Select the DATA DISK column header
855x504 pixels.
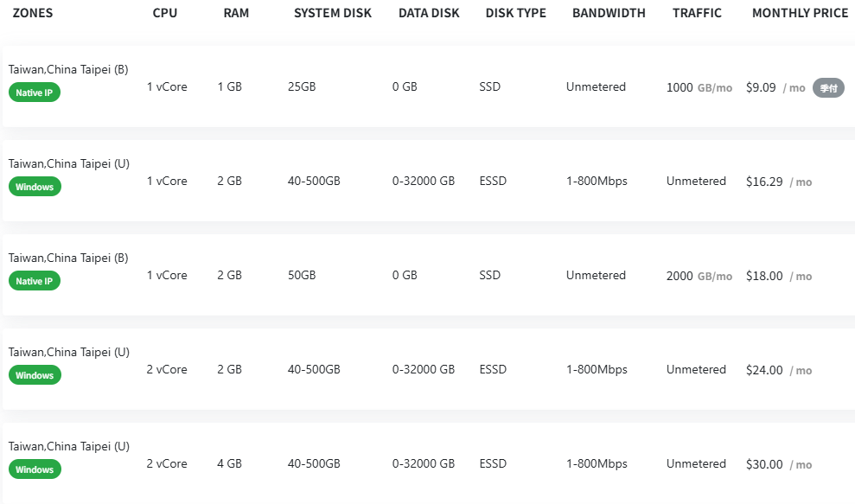[429, 13]
